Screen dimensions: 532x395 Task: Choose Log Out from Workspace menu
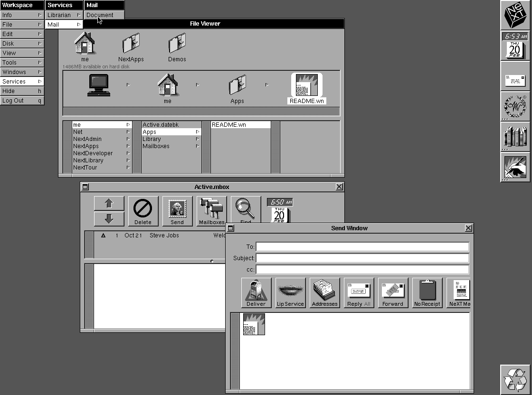(x=22, y=100)
